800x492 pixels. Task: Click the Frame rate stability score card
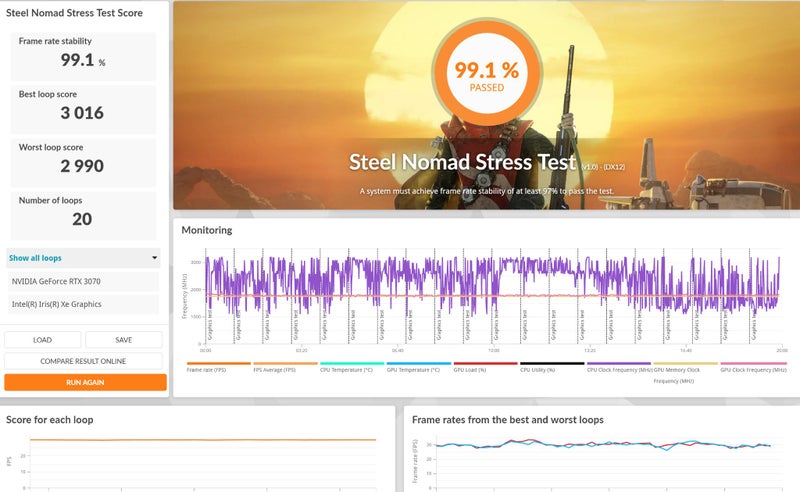84,57
